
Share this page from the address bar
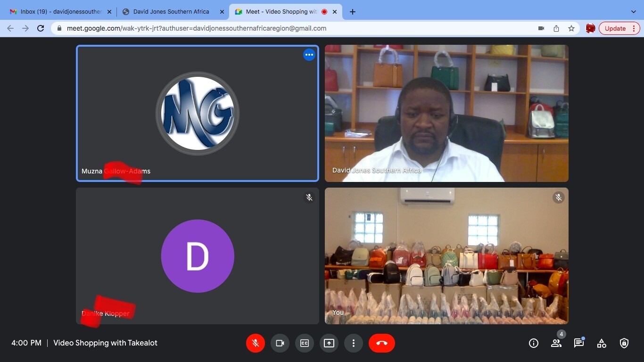pyautogui.click(x=556, y=28)
